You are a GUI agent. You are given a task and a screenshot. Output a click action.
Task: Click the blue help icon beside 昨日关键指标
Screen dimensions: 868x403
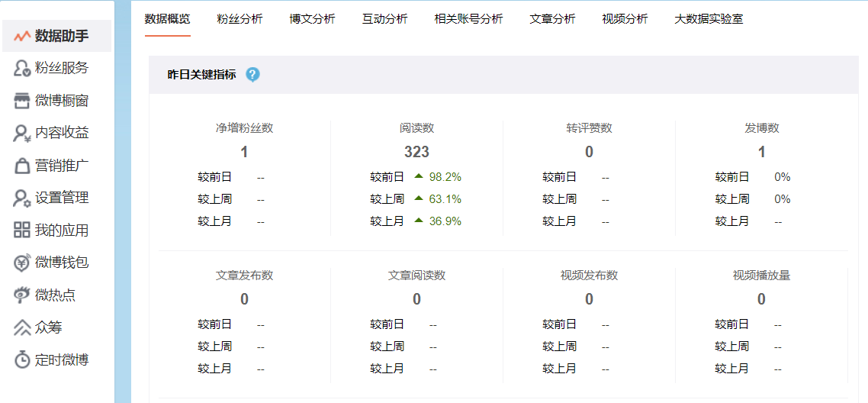(253, 75)
